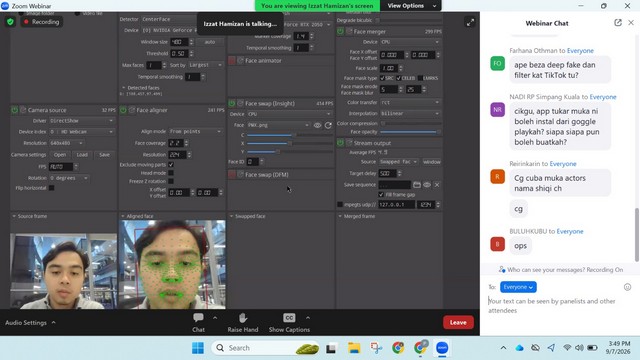Image resolution: width=640 pixels, height=360 pixels.
Task: Reload the Face swap face image
Action: 328,125
